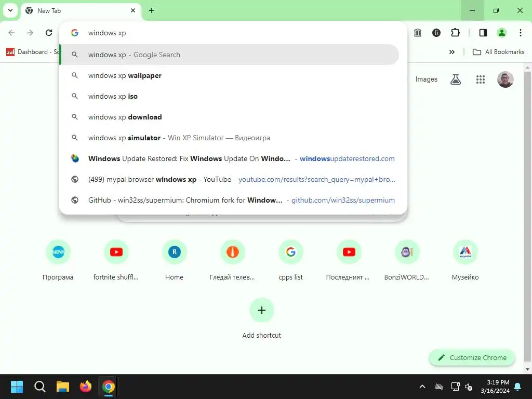Minimize the Chrome window
The width and height of the screenshot is (532, 399).
(x=472, y=10)
